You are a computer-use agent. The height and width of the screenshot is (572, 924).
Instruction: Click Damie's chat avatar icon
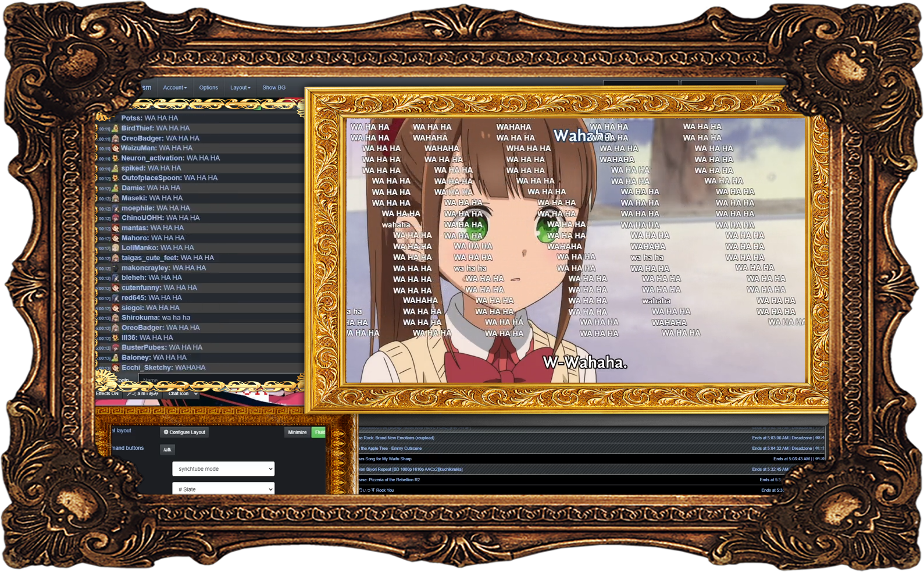[x=115, y=188]
